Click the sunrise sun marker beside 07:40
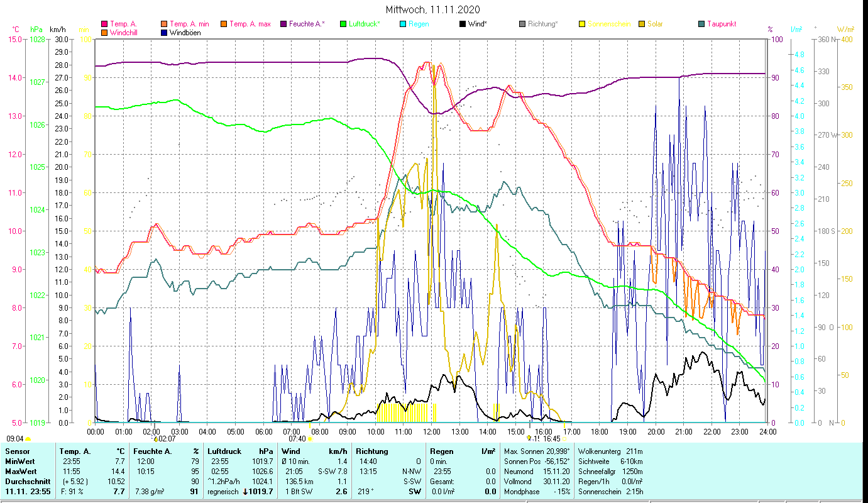Viewport: 868px width, 503px height. [x=309, y=439]
